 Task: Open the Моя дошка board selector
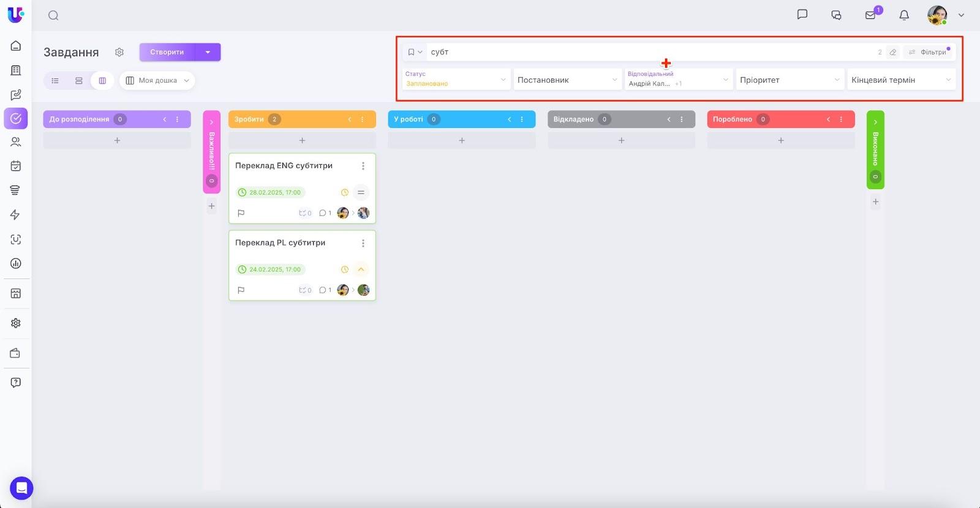(x=157, y=80)
